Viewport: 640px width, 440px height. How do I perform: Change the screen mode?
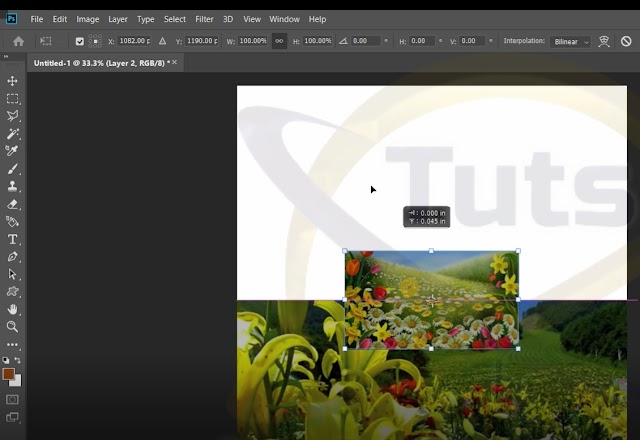pos(12,417)
